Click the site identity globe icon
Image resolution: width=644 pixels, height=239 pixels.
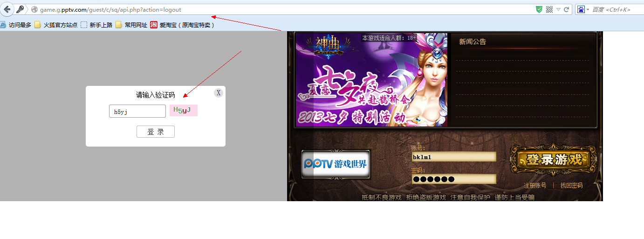point(34,9)
